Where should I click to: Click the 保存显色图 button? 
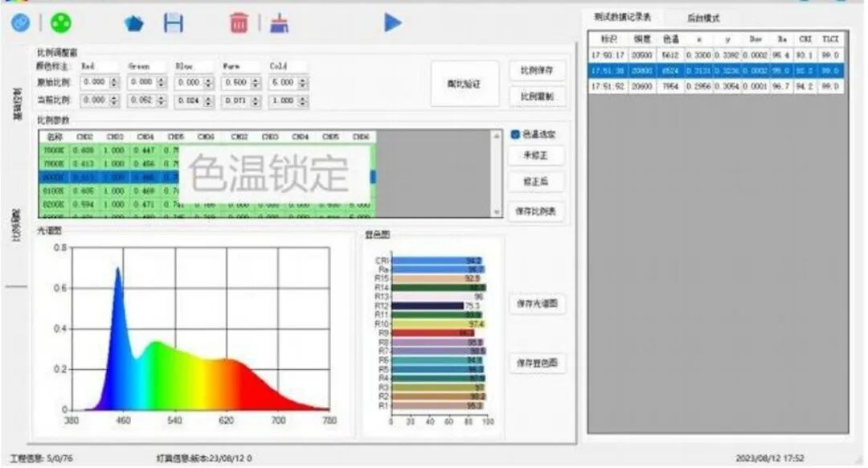537,364
